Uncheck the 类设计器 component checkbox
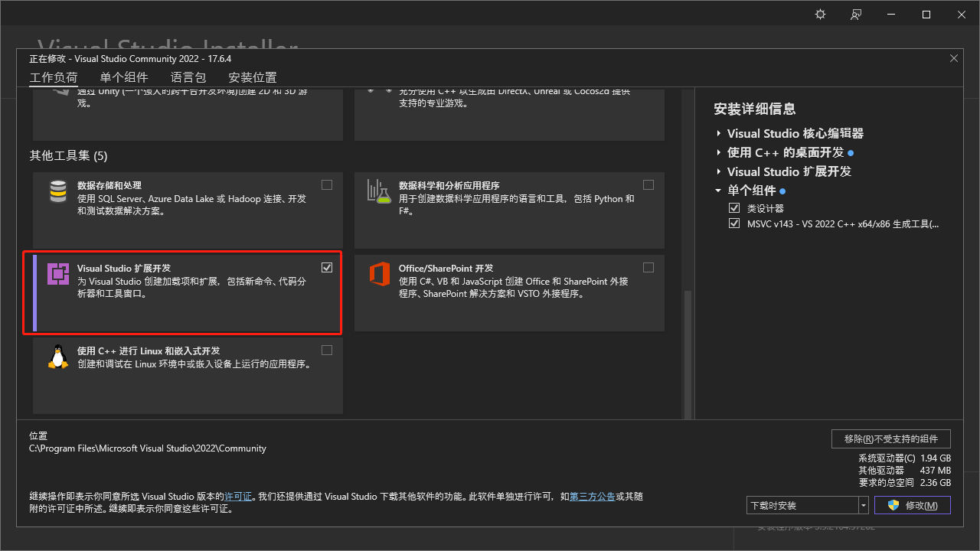This screenshot has height=551, width=980. click(734, 208)
